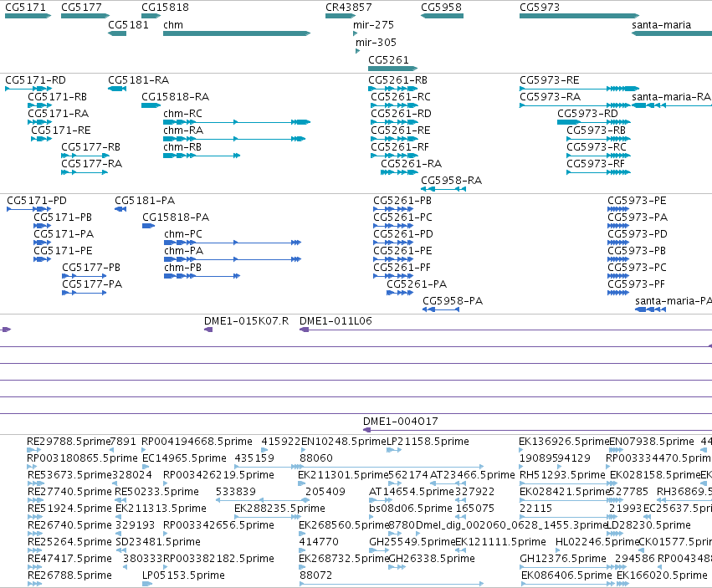Click transcript CG5181-RA
Image resolution: width=712 pixels, height=588 pixels.
(x=117, y=89)
